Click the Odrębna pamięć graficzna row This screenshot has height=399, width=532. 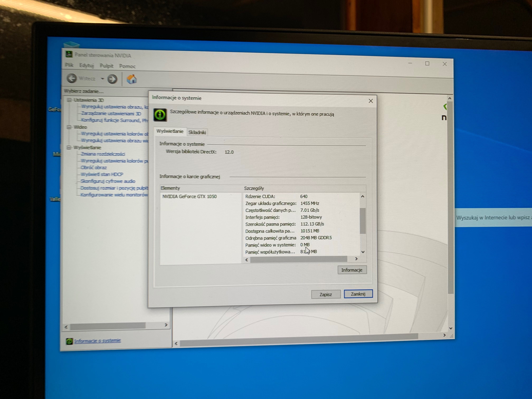[301, 238]
